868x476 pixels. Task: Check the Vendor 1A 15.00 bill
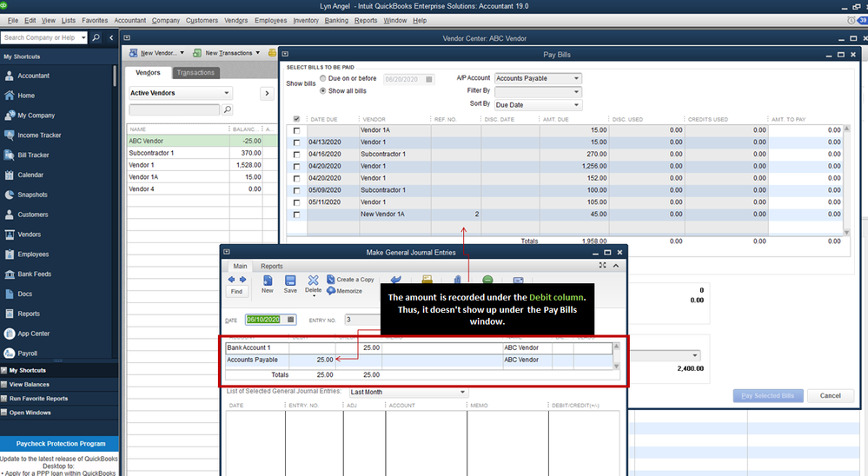296,130
